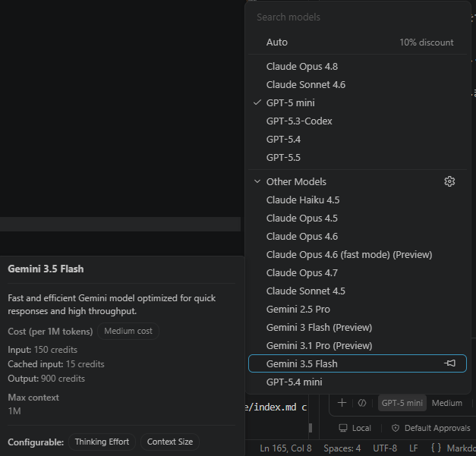
Task: Choose Claude Sonnet 4.6
Action: pyautogui.click(x=358, y=85)
